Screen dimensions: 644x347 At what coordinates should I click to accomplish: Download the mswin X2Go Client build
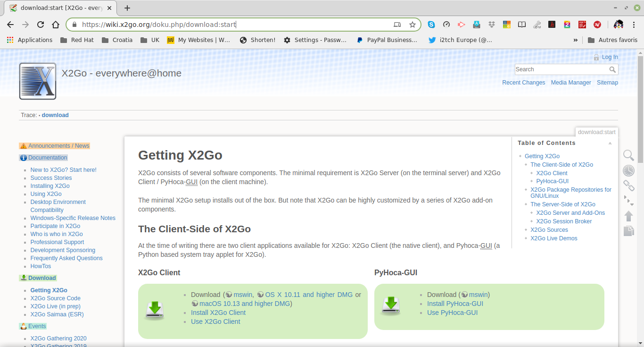pos(243,295)
